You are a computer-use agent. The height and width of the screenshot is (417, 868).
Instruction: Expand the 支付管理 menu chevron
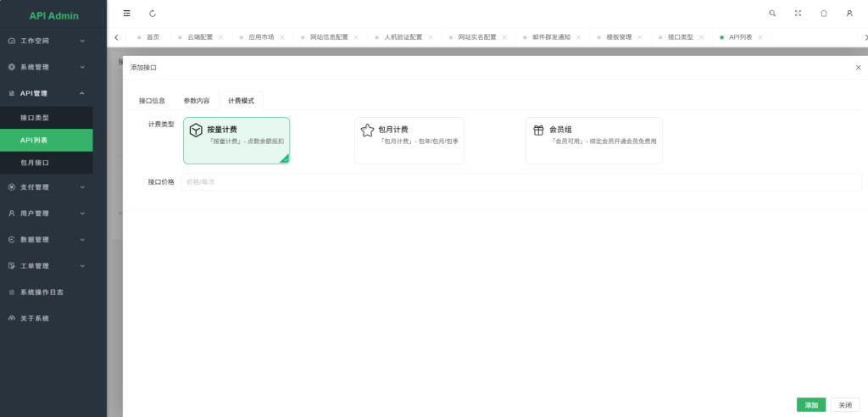click(82, 187)
